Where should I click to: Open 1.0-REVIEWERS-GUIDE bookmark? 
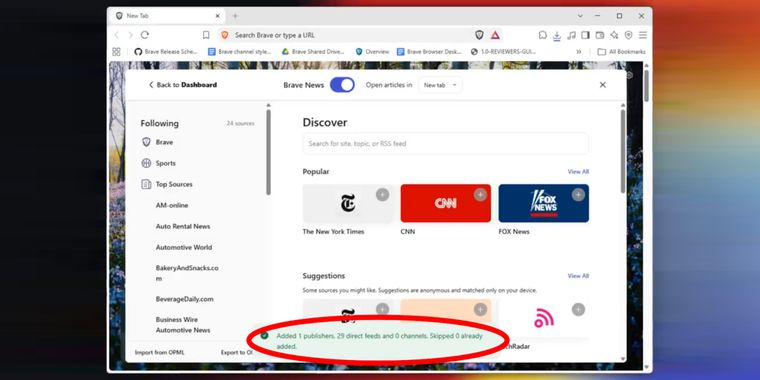[x=504, y=51]
